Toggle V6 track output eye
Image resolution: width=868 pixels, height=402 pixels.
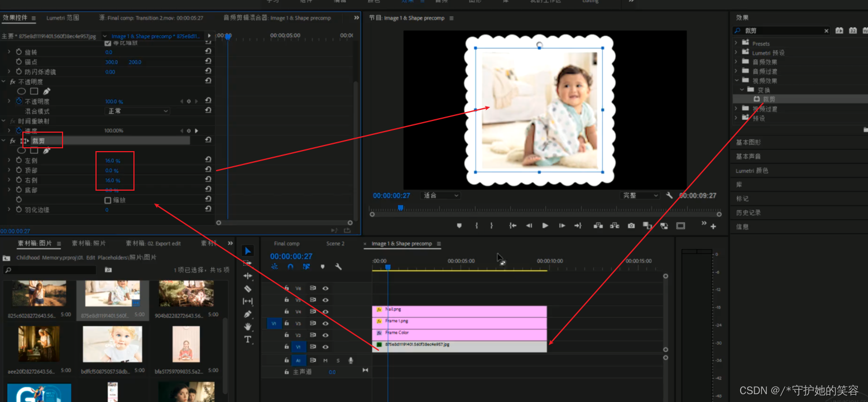click(325, 288)
